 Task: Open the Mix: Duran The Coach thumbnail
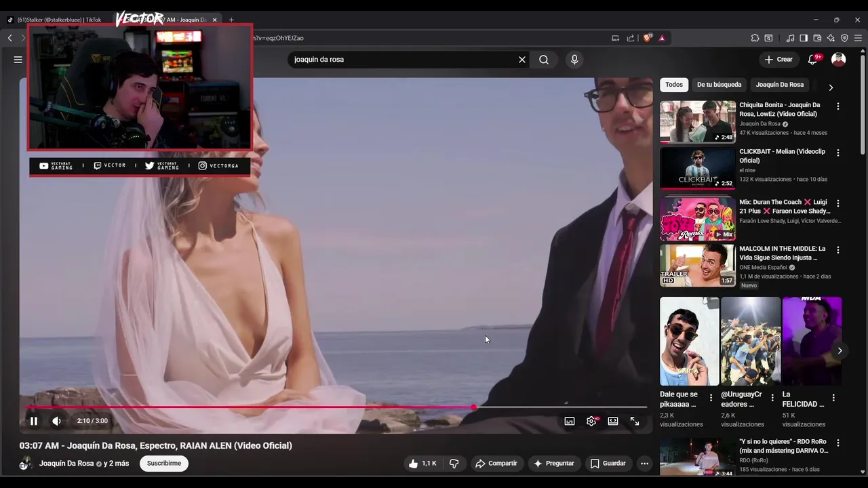tap(698, 219)
